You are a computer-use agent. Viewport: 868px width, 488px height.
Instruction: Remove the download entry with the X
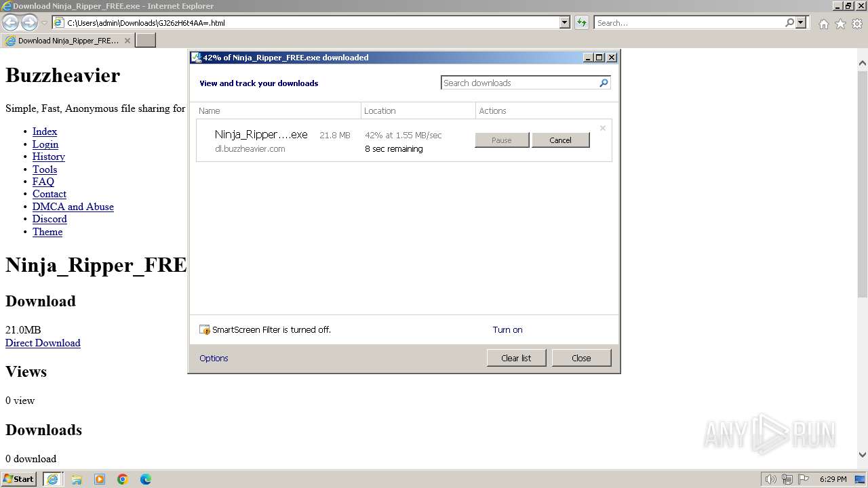(x=602, y=128)
